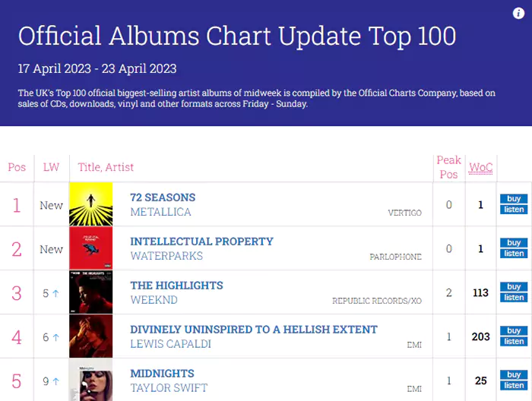The image size is (532, 401).
Task: Click listen for 72 Seasons
Action: pos(514,210)
